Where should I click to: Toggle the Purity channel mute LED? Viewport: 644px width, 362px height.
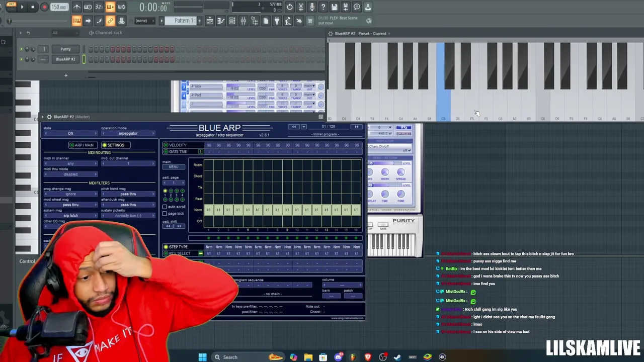tap(21, 49)
